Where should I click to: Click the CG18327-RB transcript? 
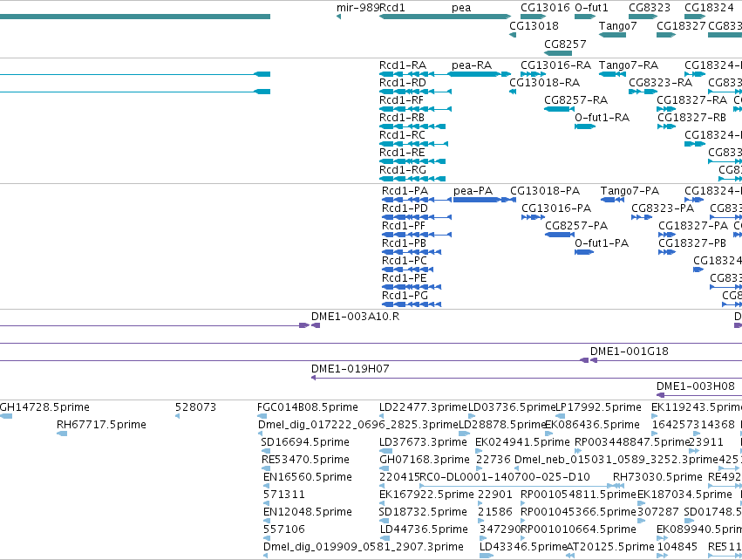tap(666, 126)
